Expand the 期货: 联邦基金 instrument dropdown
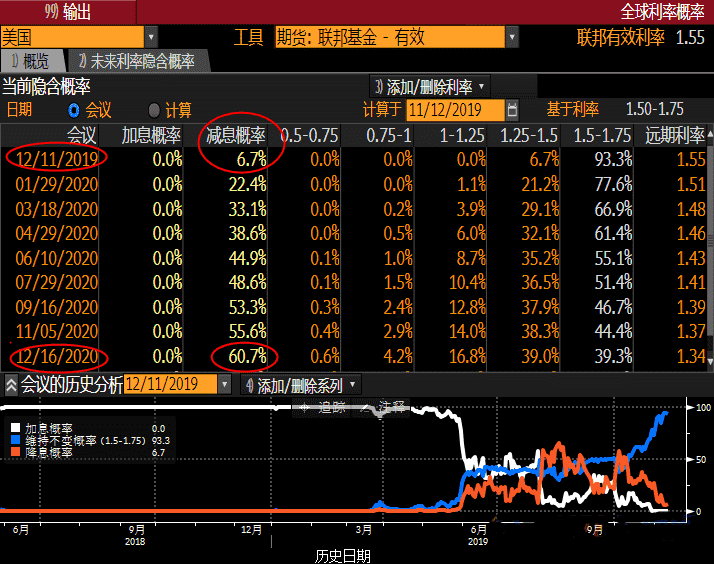 click(x=512, y=38)
